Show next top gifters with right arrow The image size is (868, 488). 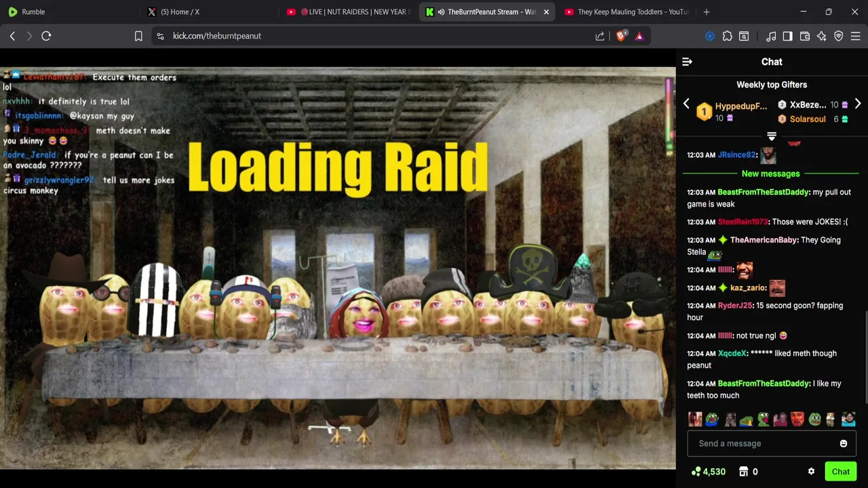(x=858, y=104)
